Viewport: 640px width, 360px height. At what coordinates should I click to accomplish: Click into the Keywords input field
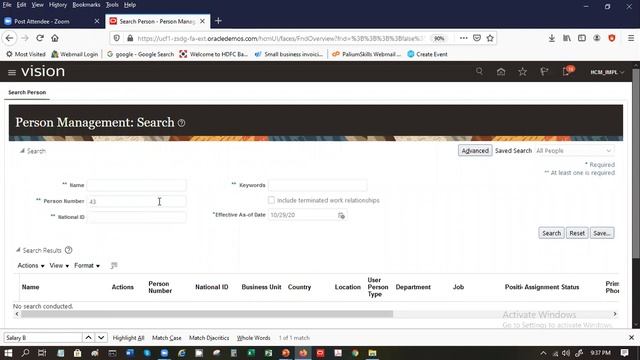[x=318, y=185]
